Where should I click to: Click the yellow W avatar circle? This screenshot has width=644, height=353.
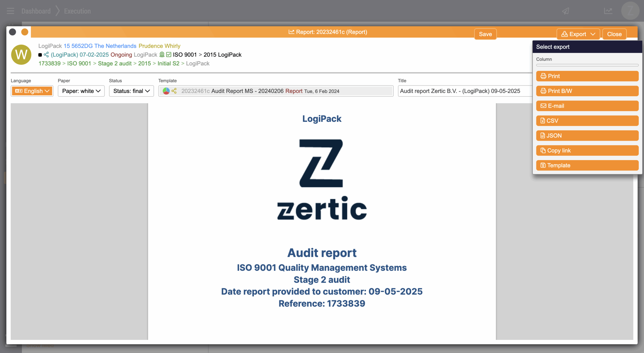[x=21, y=55]
